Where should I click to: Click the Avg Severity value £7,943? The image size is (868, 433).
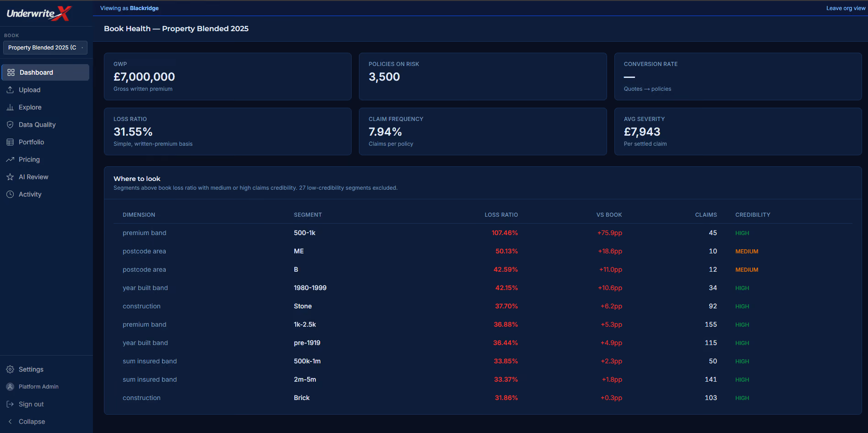(642, 132)
